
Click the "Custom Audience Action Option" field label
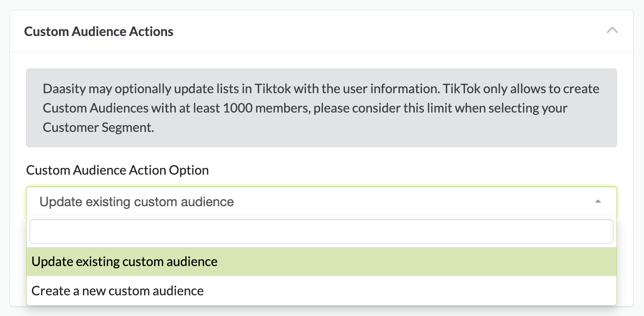pos(118,170)
